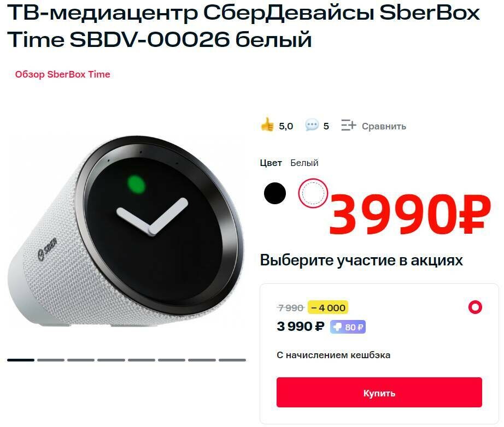Jump to the last gallery slide indicator
Screen dimensions: 504x427
click(232, 360)
